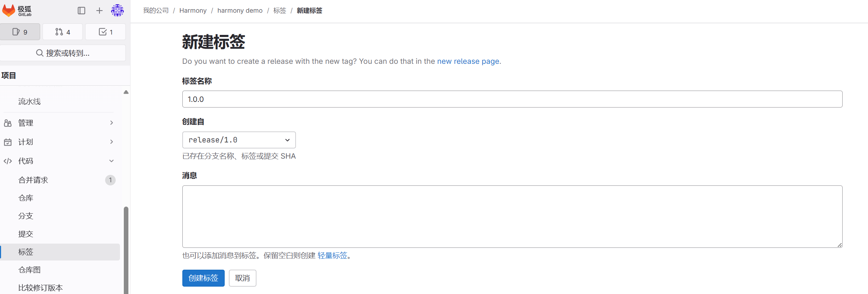Expand the 计划 section chevron
Image resolution: width=868 pixels, height=294 pixels.
click(111, 142)
